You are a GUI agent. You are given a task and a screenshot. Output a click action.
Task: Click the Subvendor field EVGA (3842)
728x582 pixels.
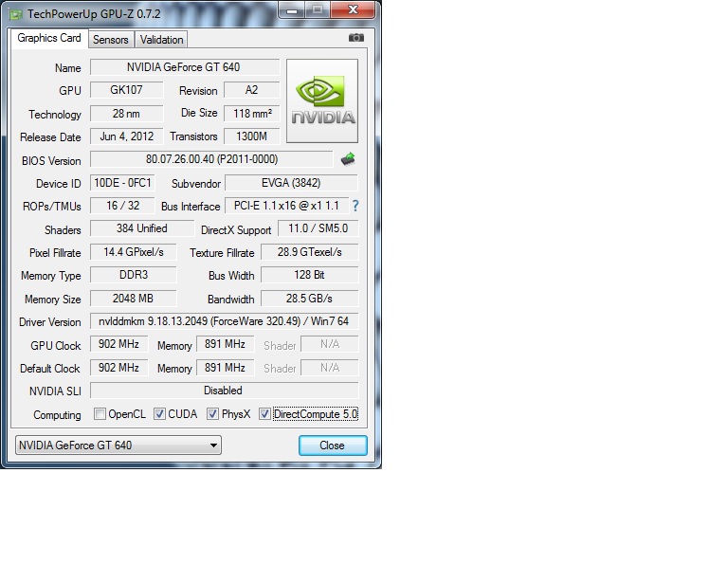click(291, 182)
